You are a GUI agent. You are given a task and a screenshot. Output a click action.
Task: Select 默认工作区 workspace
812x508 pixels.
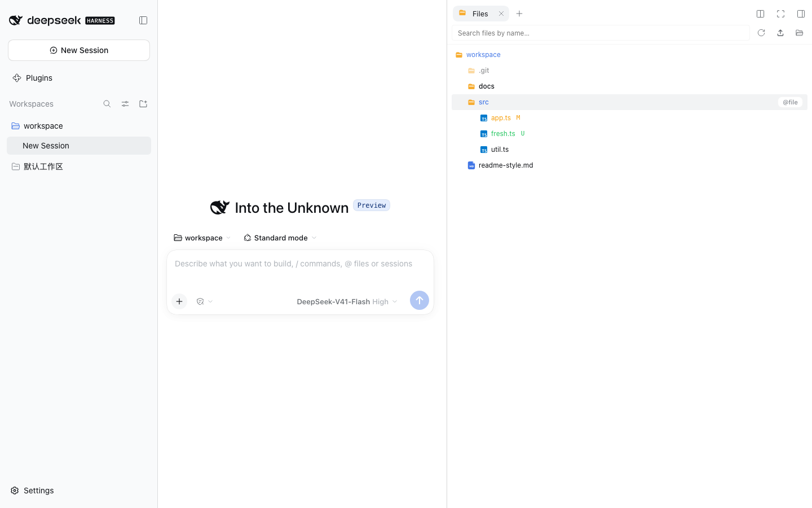[x=79, y=167]
